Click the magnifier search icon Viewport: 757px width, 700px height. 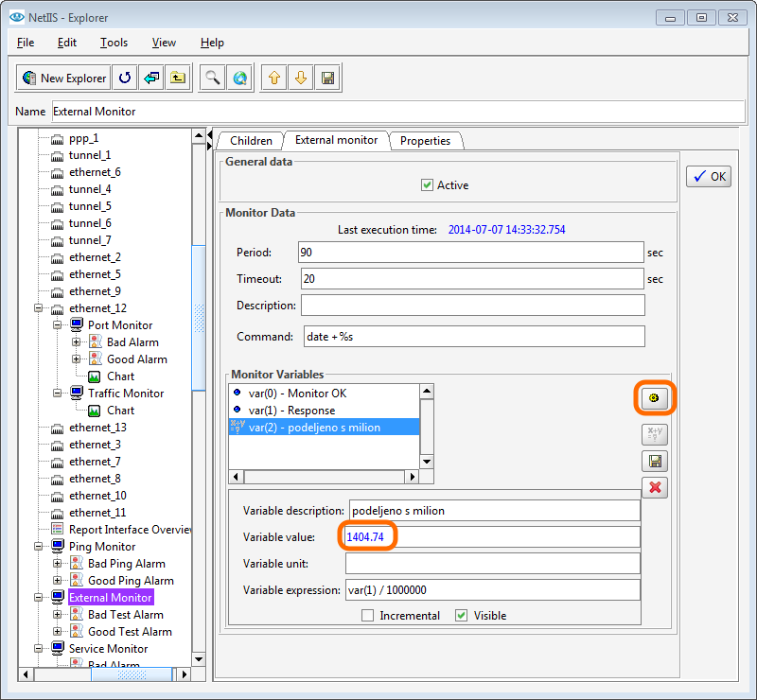click(213, 79)
